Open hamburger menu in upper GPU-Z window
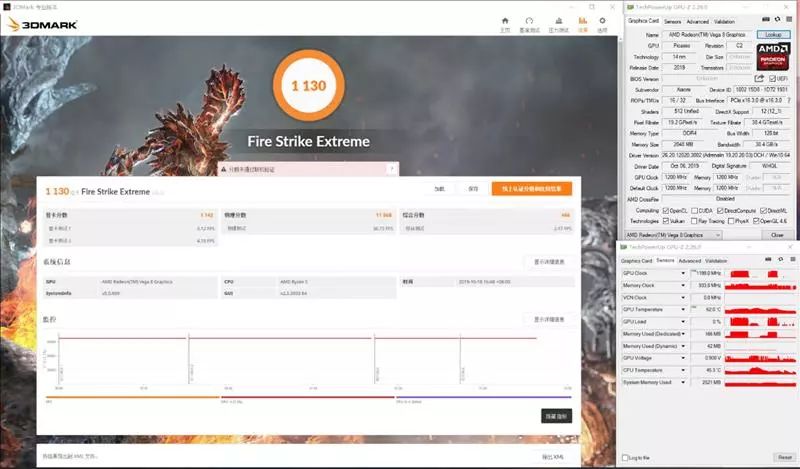 [790, 19]
